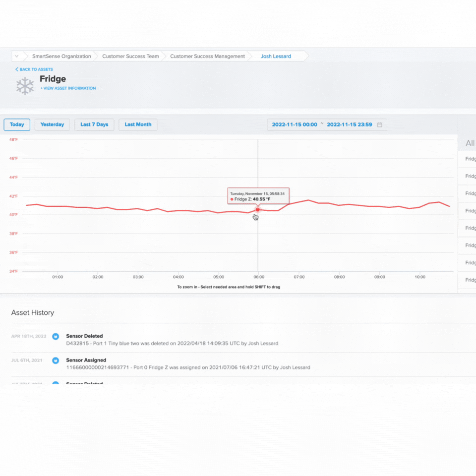476x476 pixels.
Task: Click the highlighted Fridge Z data point
Action: pos(257,209)
